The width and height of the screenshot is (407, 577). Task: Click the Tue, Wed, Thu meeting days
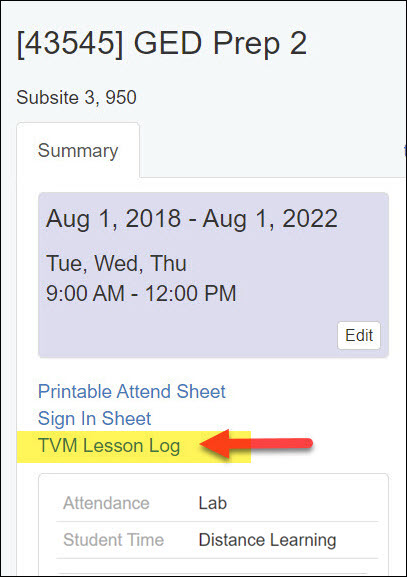[116, 263]
